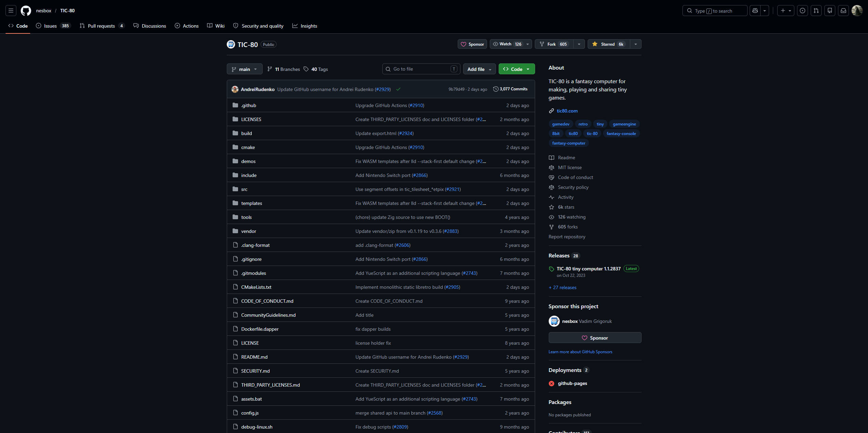Expand the Watch notification options arrow

[x=528, y=44]
